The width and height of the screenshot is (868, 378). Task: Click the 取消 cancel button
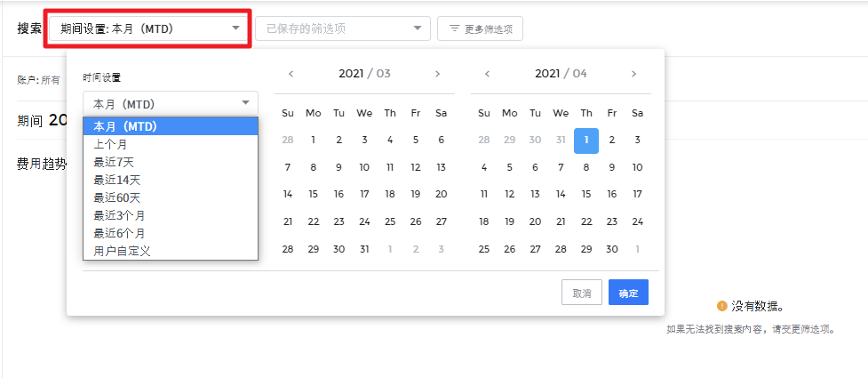click(582, 293)
